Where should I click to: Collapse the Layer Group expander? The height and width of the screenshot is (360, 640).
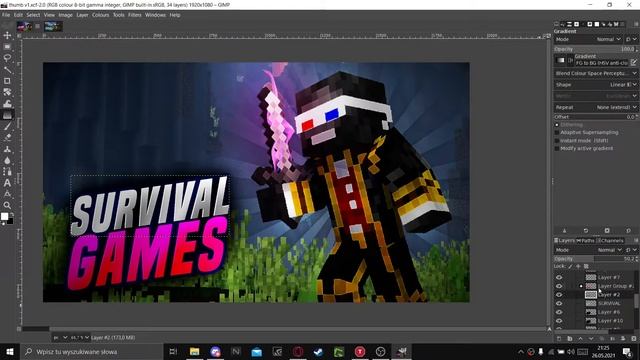click(581, 286)
